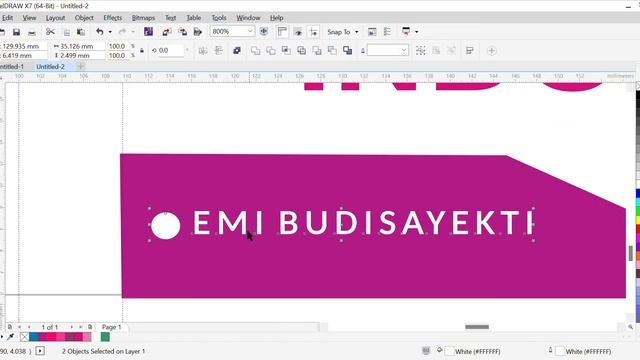Open the Effects menu
This screenshot has height=360, width=640.
(112, 18)
